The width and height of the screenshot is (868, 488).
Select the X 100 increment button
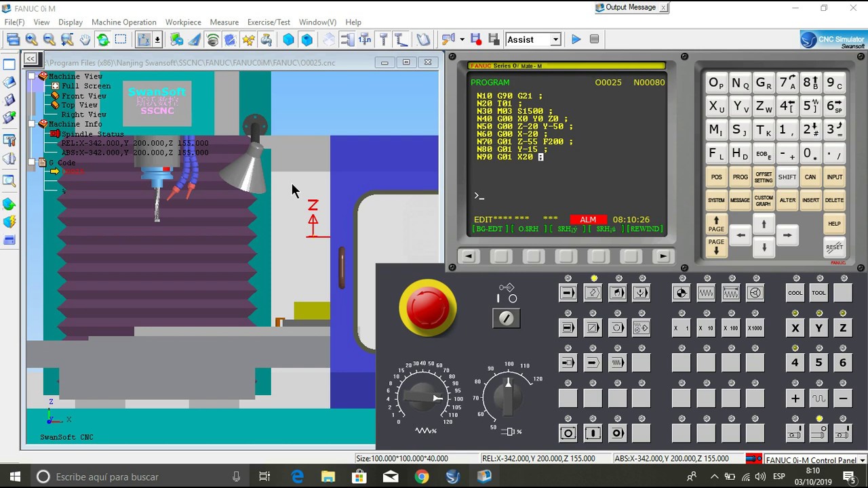(730, 328)
